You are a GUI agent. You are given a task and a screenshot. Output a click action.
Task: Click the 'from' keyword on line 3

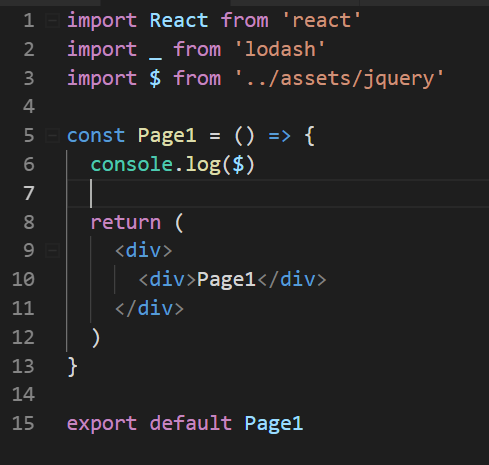coord(197,78)
